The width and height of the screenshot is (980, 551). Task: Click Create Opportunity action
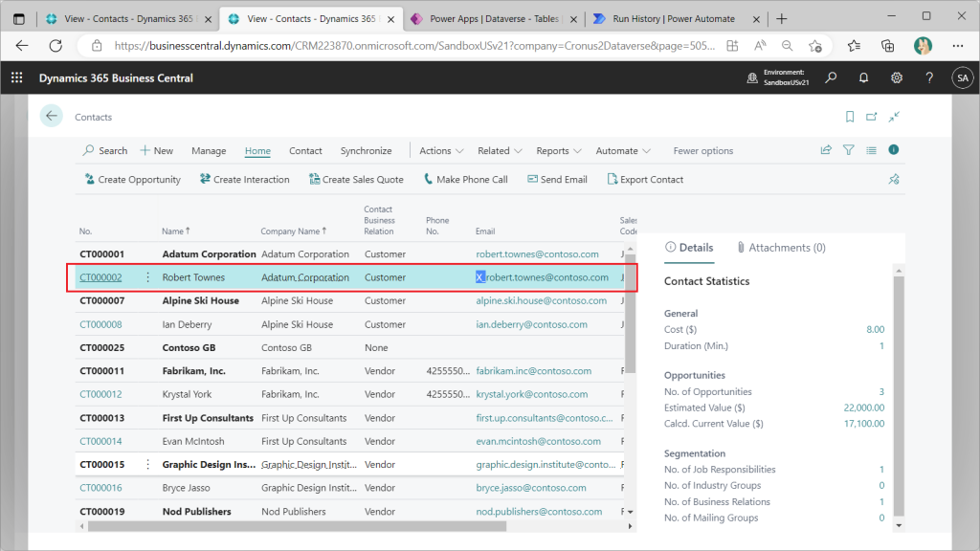click(x=132, y=179)
